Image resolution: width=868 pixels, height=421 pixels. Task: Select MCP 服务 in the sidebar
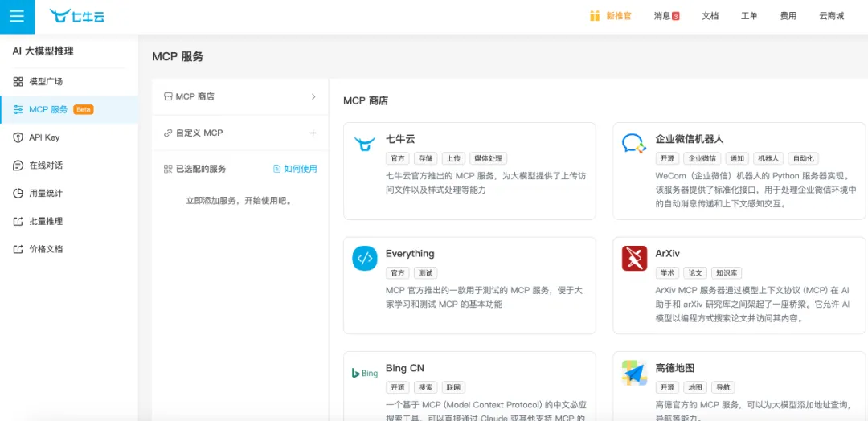(69, 109)
